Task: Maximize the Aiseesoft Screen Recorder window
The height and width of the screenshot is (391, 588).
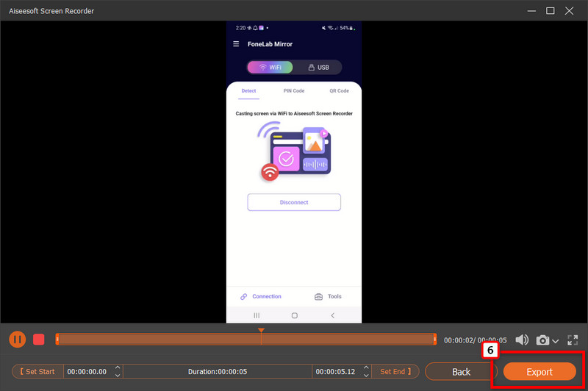Action: click(x=550, y=11)
